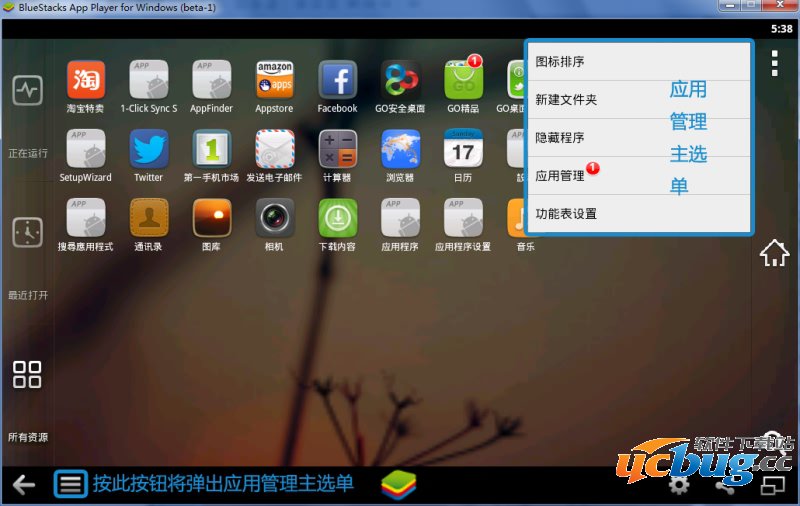Viewport: 800px width, 506px height.
Task: Open the Taobao app icon
Action: (x=86, y=80)
